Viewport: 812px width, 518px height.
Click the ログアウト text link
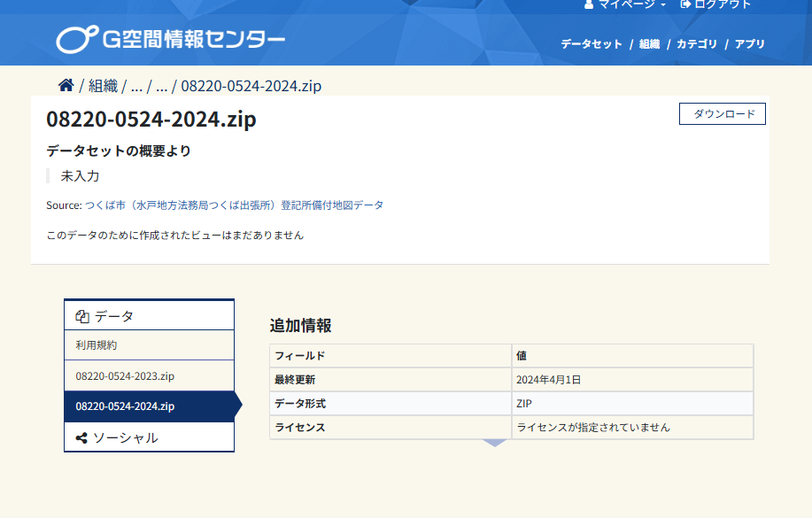tap(723, 4)
